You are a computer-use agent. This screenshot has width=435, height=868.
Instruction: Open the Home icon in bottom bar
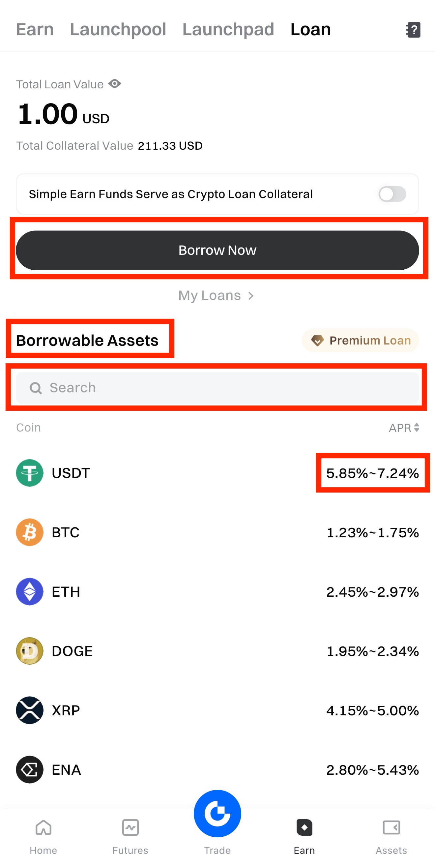click(43, 828)
